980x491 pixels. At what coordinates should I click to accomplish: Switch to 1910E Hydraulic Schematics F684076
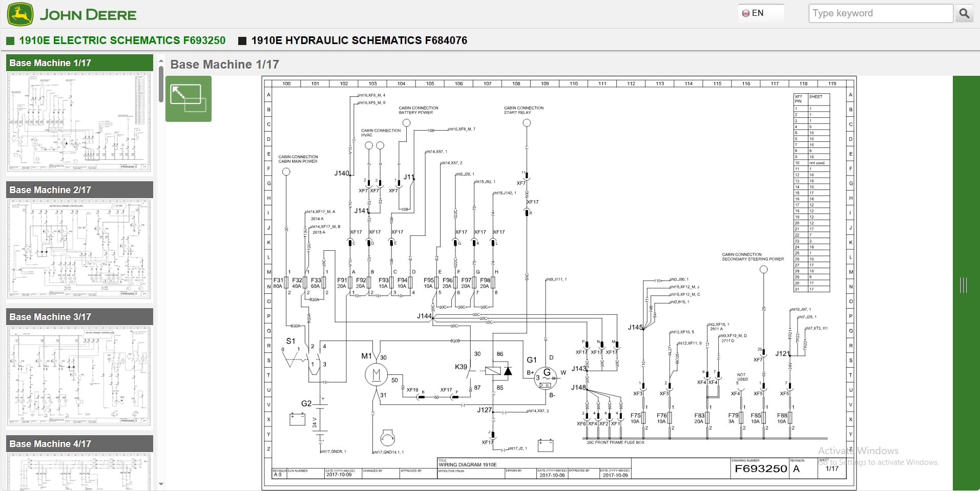click(359, 40)
